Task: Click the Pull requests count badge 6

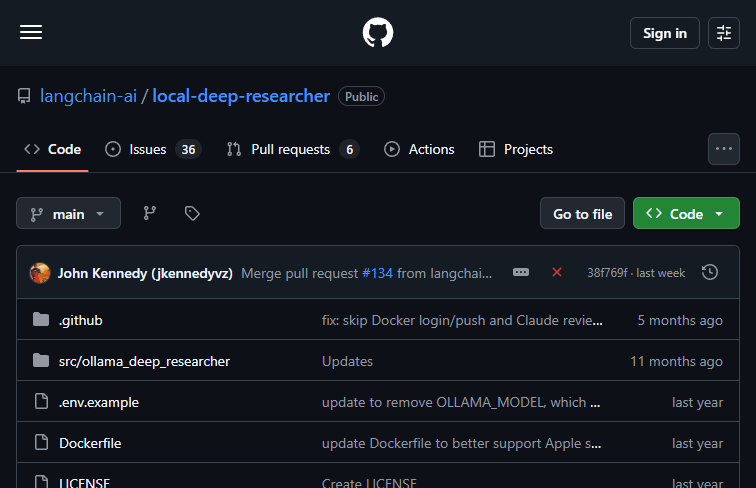Action: (350, 149)
